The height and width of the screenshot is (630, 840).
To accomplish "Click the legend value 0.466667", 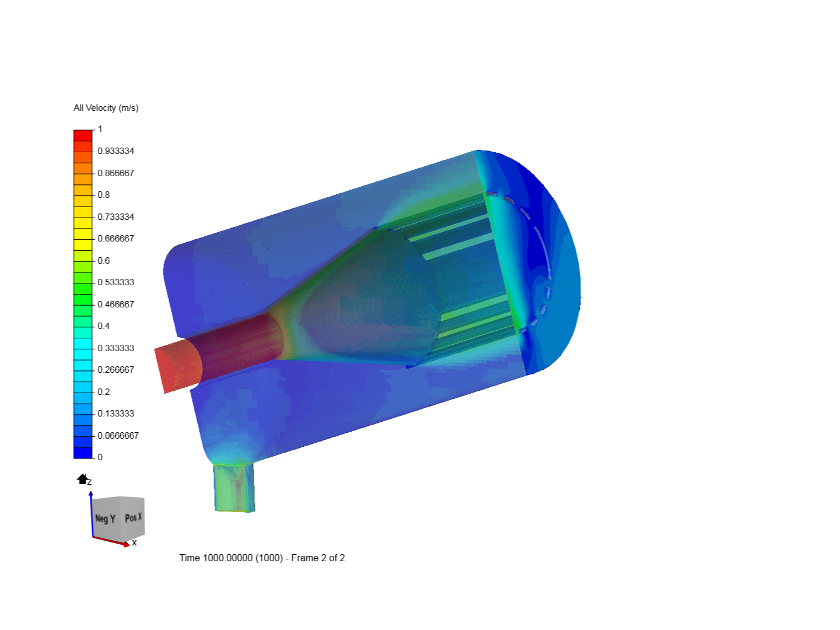I will [116, 304].
